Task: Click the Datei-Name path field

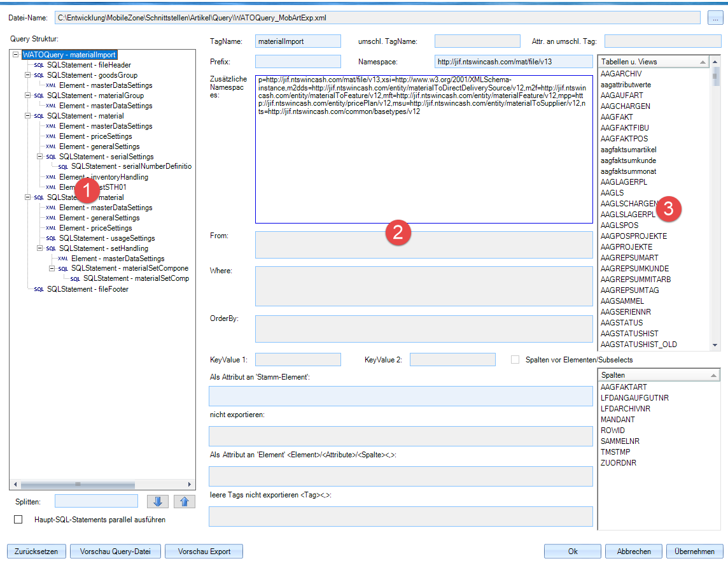Action: [x=377, y=18]
